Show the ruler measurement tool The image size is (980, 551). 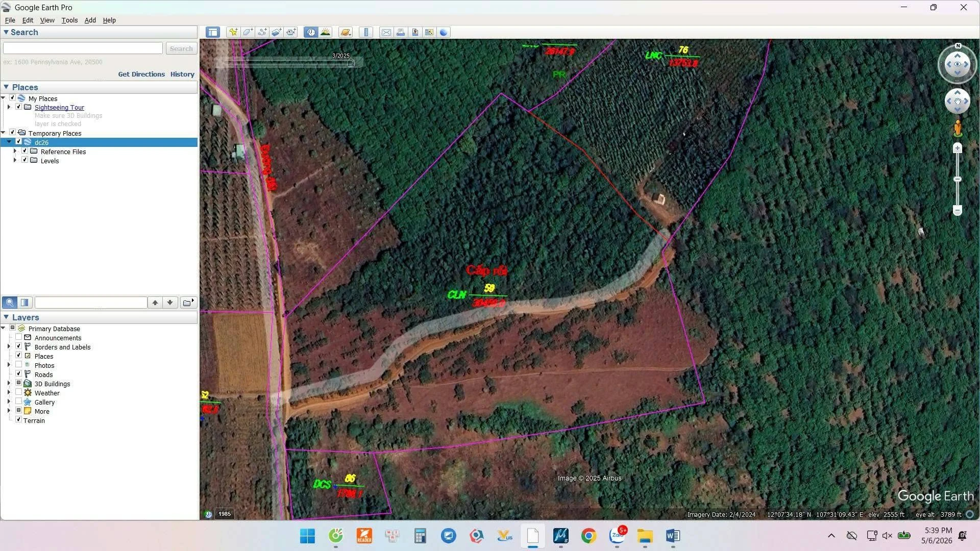pyautogui.click(x=366, y=32)
